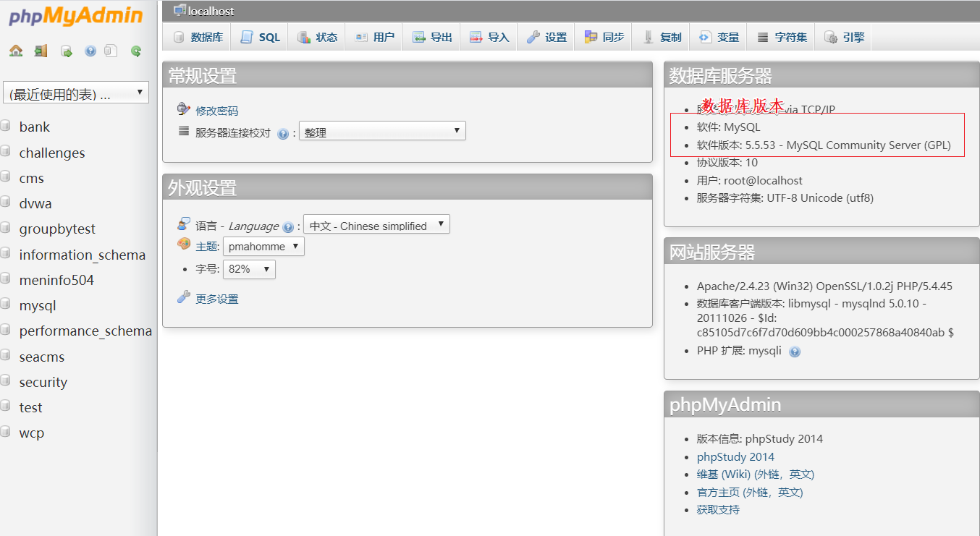980x536 pixels.
Task: Select the dvwa database
Action: pos(35,203)
